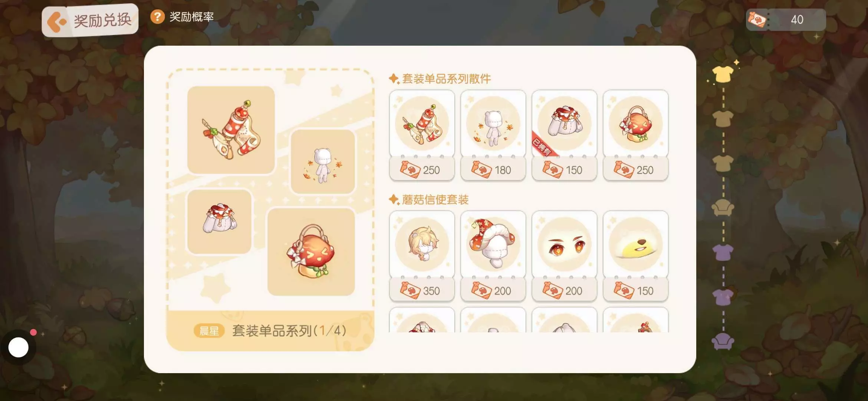
Task: Select the scroll-and-quill item costing 250
Action: tap(422, 135)
